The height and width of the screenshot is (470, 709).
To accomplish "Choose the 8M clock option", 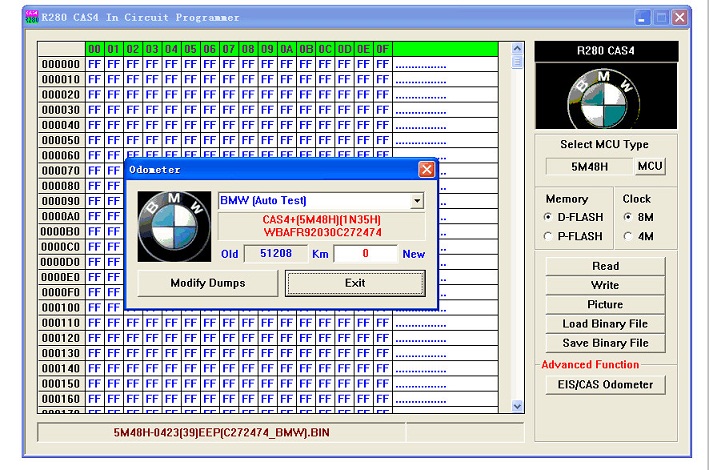I will pos(628,217).
